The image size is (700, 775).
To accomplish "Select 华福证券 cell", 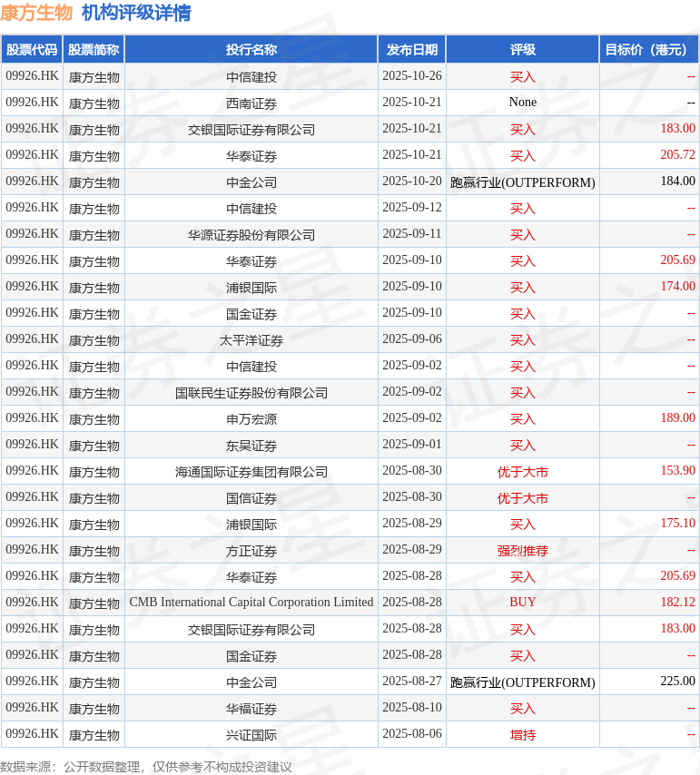I will (251, 709).
